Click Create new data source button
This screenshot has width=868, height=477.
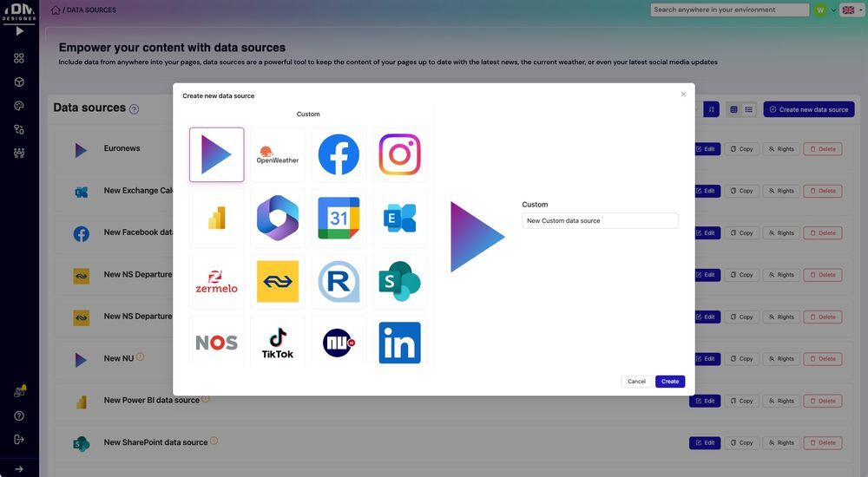[x=809, y=109]
